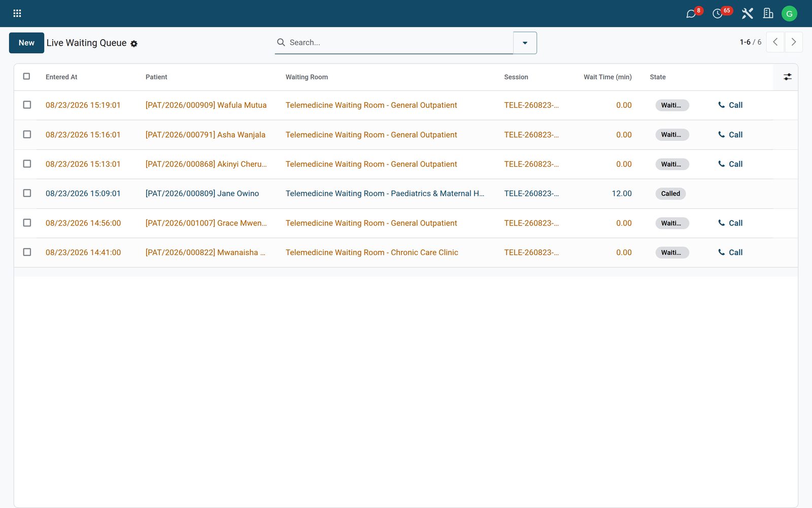
Task: Open Chronic Care Clinic waiting room cell
Action: tap(372, 252)
